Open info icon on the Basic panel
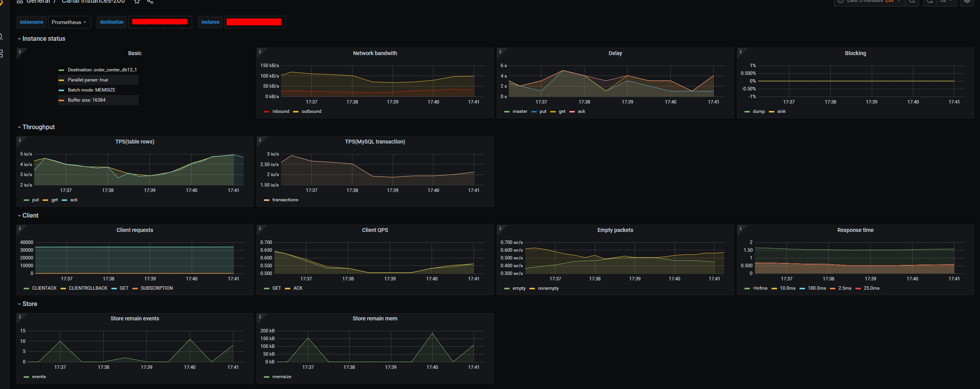980x389 pixels. click(20, 51)
